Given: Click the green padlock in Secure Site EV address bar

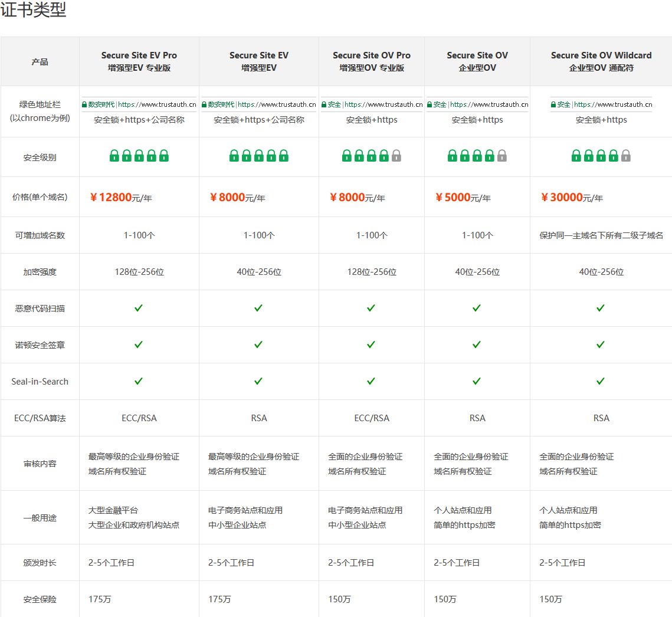Looking at the screenshot, I should [204, 104].
